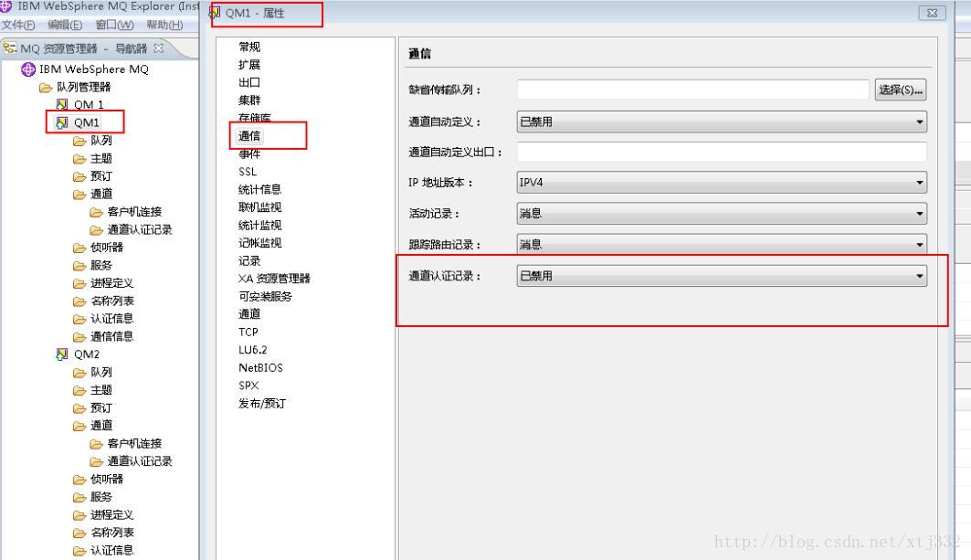Close the QM1 属性 dialog
This screenshot has width=971, height=560.
(932, 13)
